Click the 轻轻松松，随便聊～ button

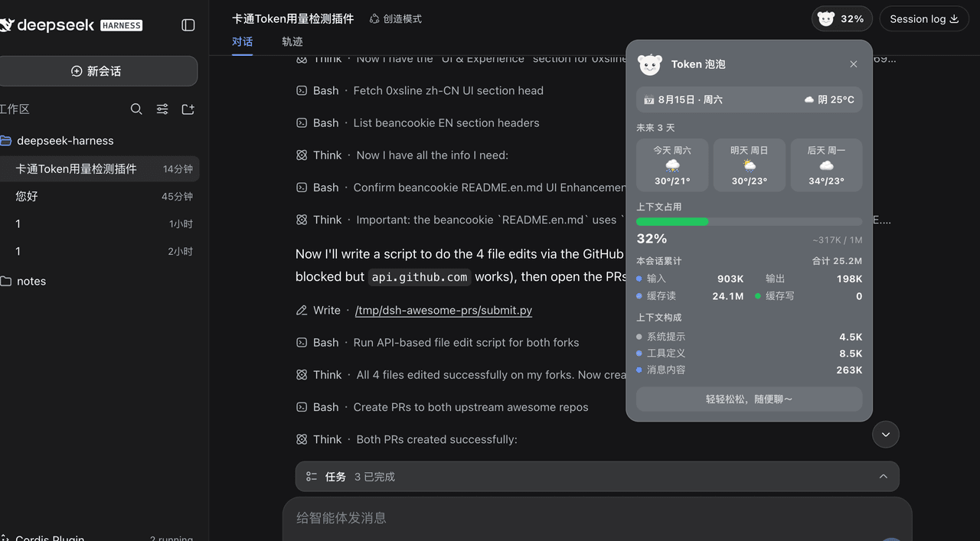click(749, 399)
